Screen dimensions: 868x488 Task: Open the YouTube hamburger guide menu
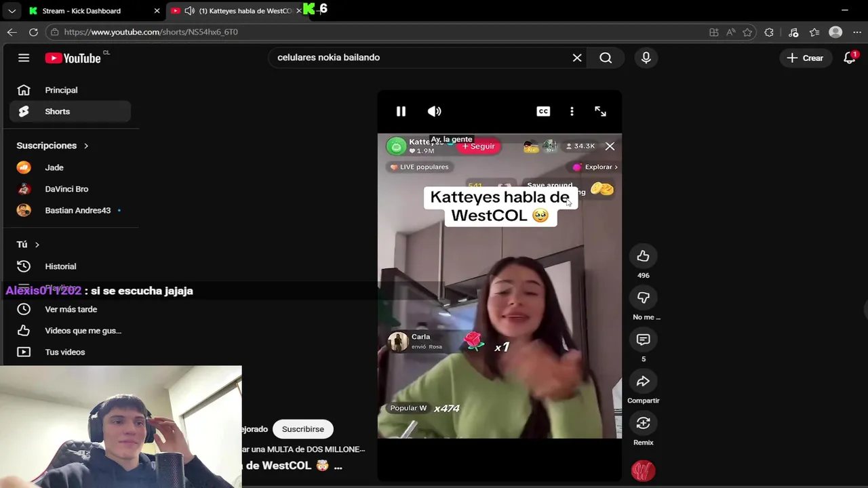24,58
